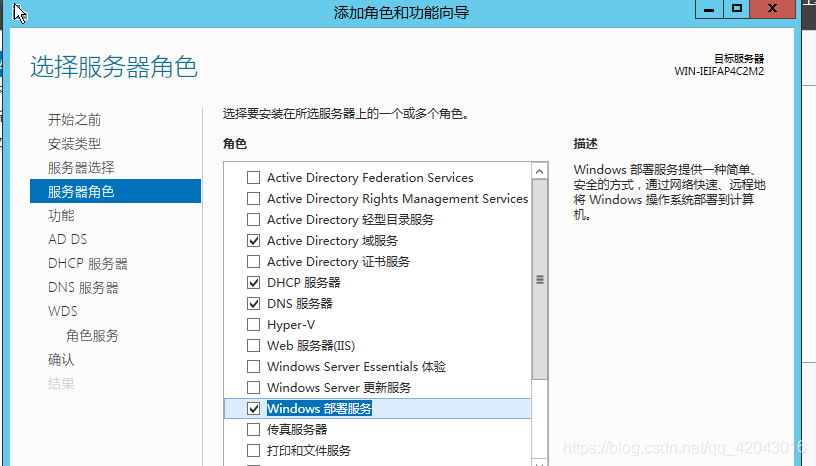Close the 添加角色和功能向导 window

point(773,9)
